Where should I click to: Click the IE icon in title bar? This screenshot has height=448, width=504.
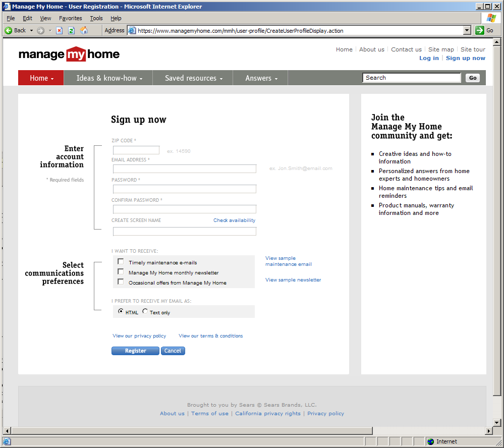tap(7, 7)
